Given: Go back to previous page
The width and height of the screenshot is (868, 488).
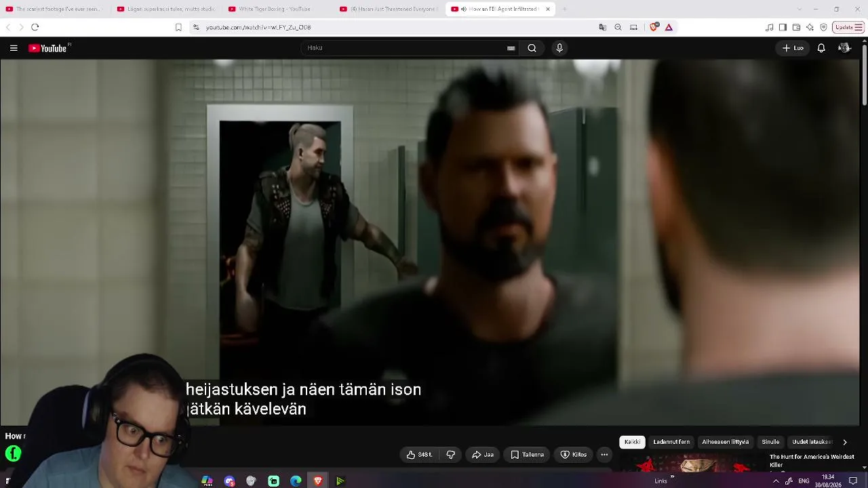Looking at the screenshot, I should (8, 27).
